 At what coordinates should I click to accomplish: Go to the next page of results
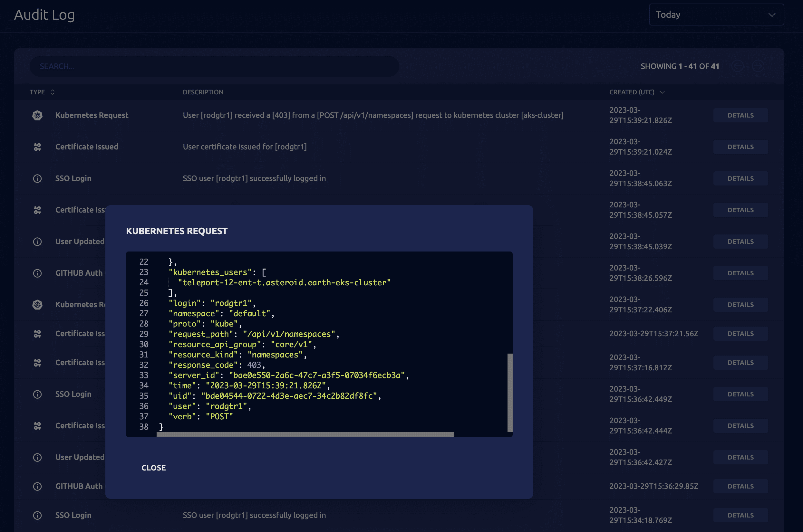click(758, 66)
